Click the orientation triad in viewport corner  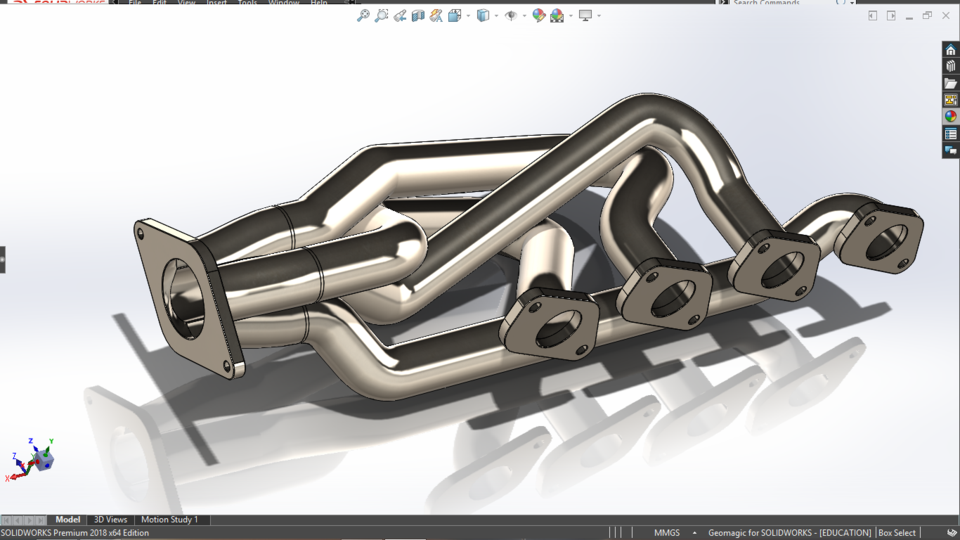pyautogui.click(x=31, y=459)
